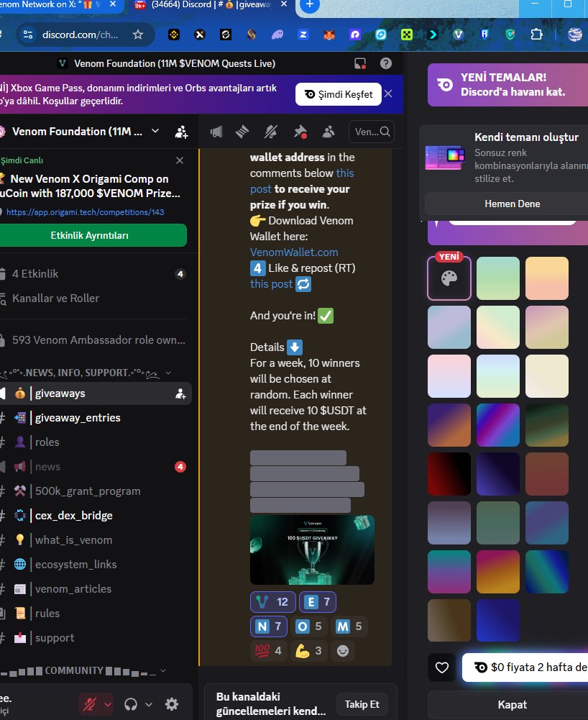Screen dimensions: 588x720
Task: Close the Xbox Game Pass promo banner
Action: (x=388, y=94)
